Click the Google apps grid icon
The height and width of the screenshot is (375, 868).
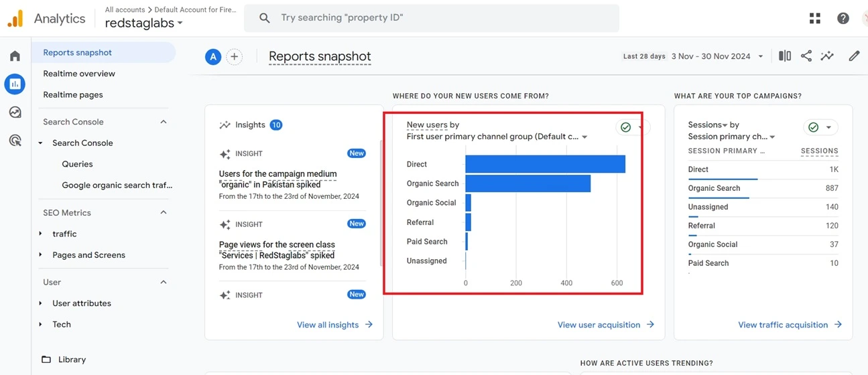815,18
